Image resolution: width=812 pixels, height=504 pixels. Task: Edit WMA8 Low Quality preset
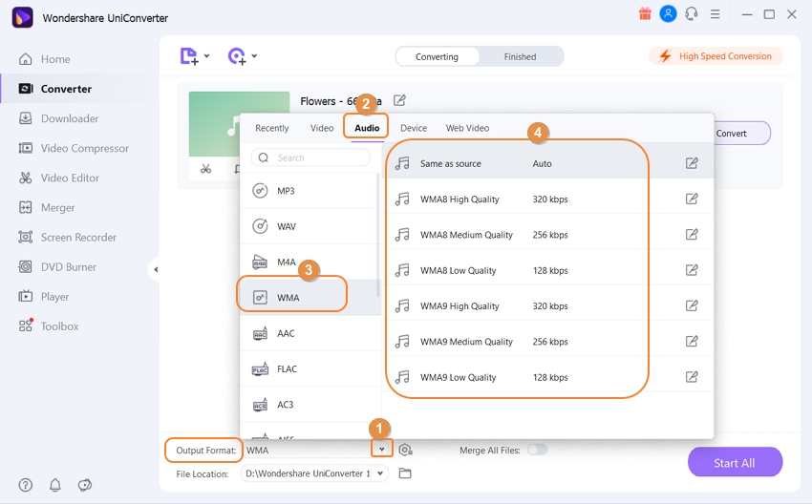click(692, 270)
